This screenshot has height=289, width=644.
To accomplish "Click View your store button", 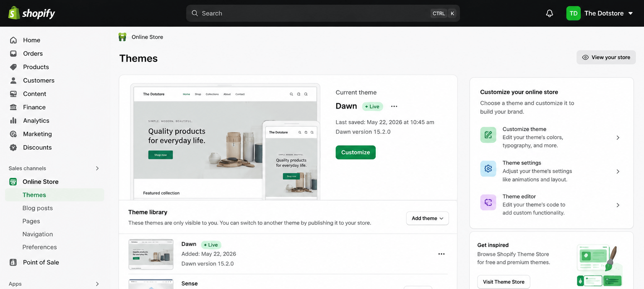I will 606,57.
